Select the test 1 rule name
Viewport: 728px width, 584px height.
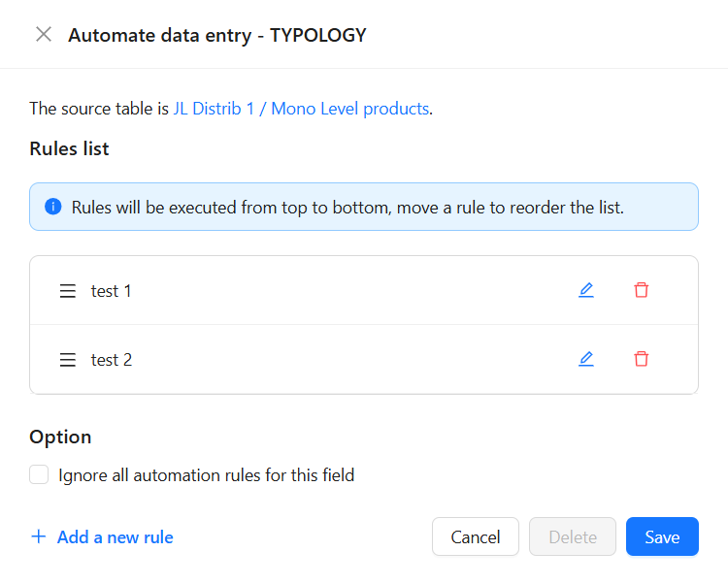pos(112,291)
